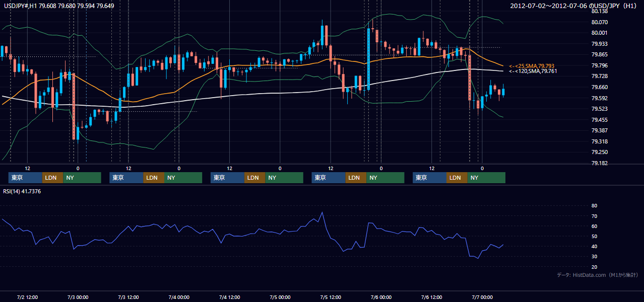The height and width of the screenshot is (302, 644).
Task: Click the 東京 session block for July 2
Action: point(25,178)
